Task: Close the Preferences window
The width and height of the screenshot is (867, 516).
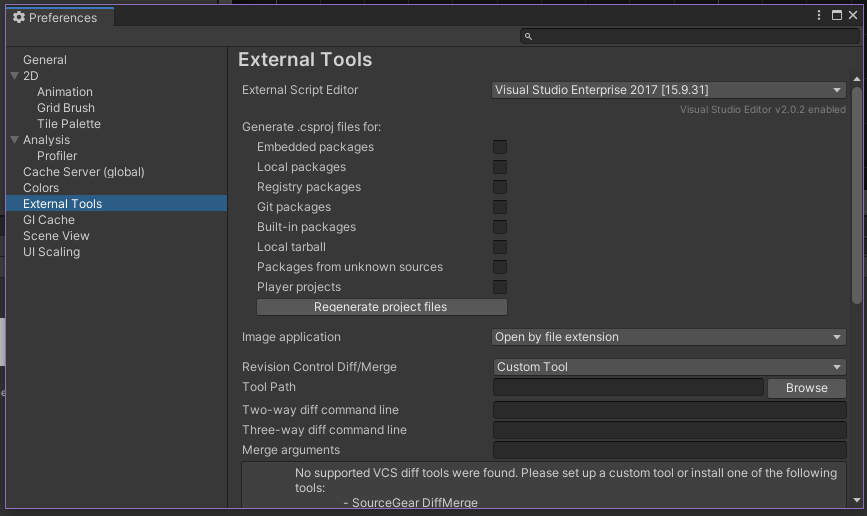Action: pos(855,16)
